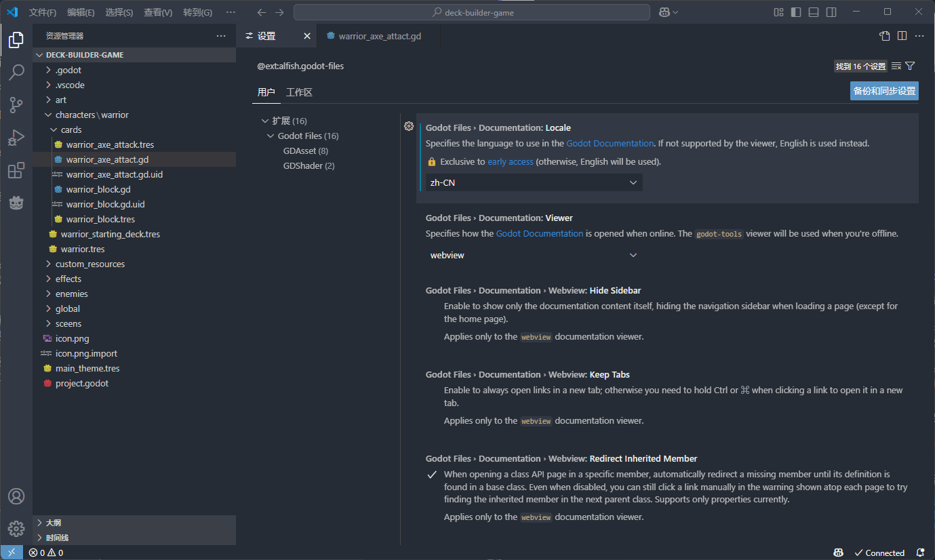Select GDShader (2) settings category
Image resolution: width=935 pixels, height=560 pixels.
point(309,165)
